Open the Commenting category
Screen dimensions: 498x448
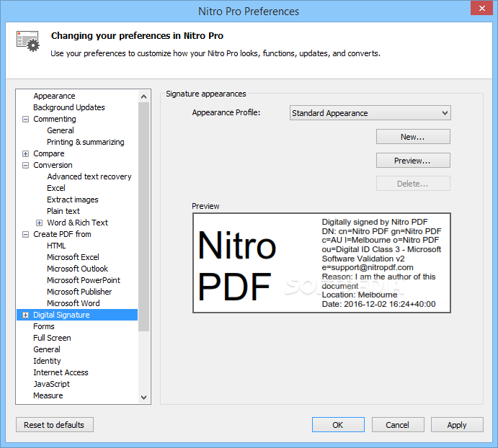click(x=55, y=119)
